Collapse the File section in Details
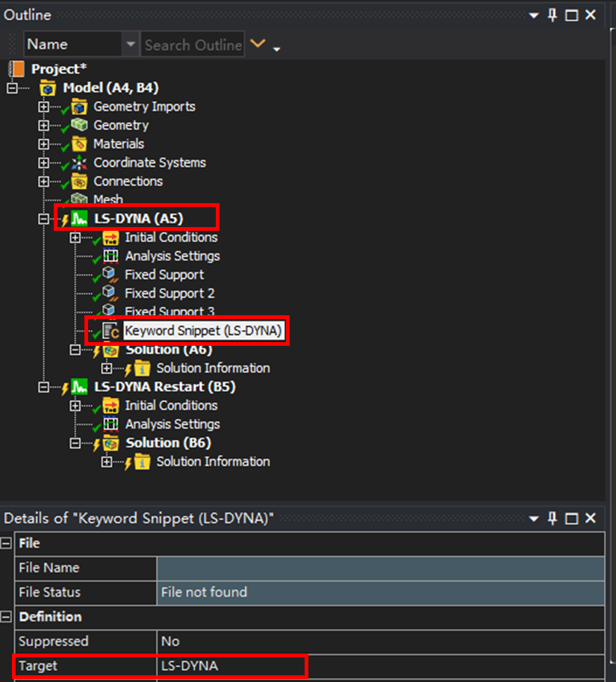This screenshot has width=616, height=682. pyautogui.click(x=6, y=543)
